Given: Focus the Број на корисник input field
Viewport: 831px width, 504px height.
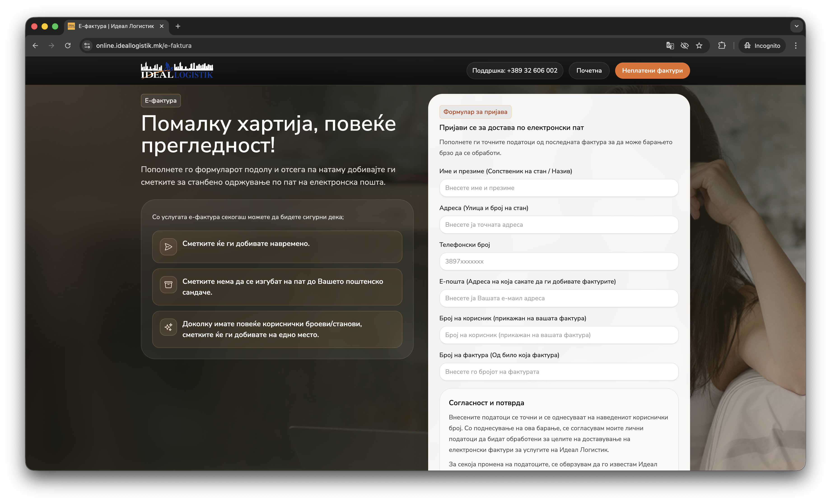Looking at the screenshot, I should tap(559, 335).
